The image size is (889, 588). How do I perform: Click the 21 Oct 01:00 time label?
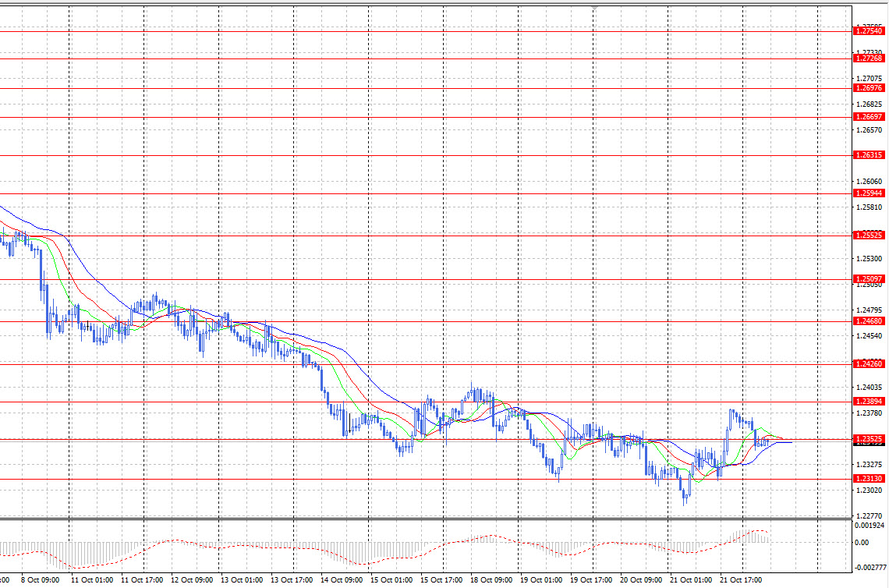tap(691, 580)
